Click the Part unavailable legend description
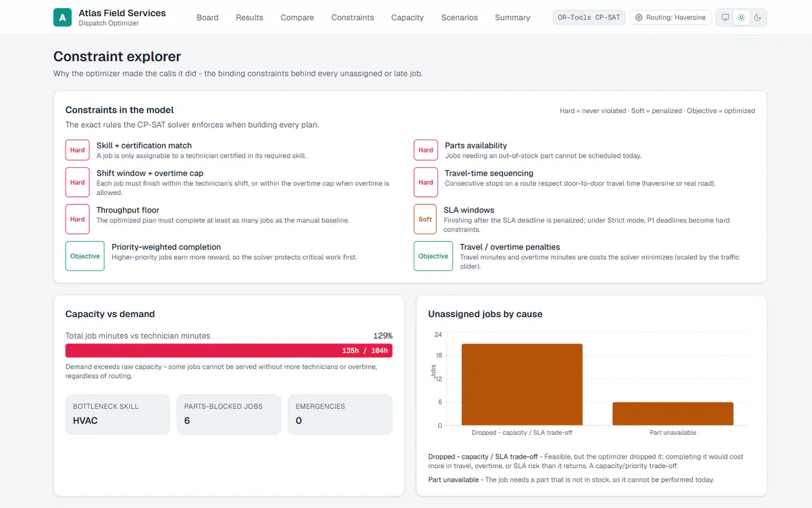The width and height of the screenshot is (812, 508). pos(571,480)
